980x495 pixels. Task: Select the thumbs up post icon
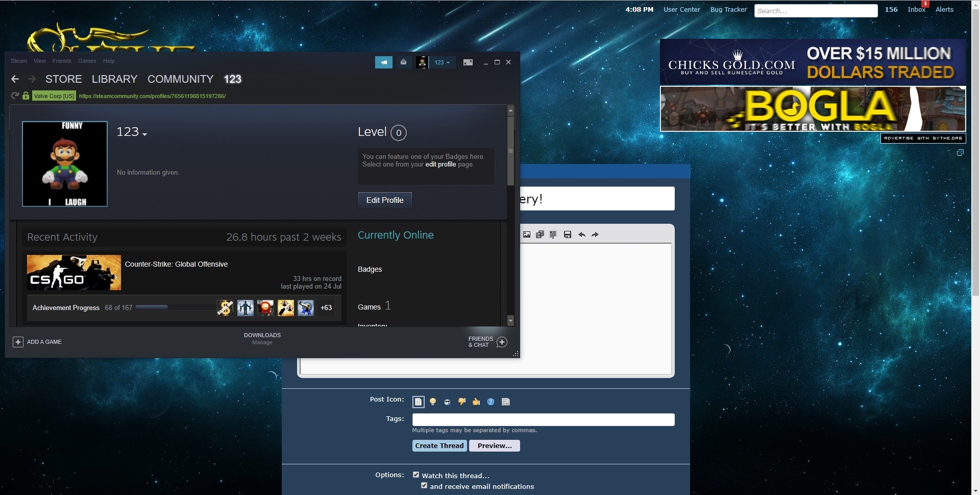pyautogui.click(x=476, y=402)
